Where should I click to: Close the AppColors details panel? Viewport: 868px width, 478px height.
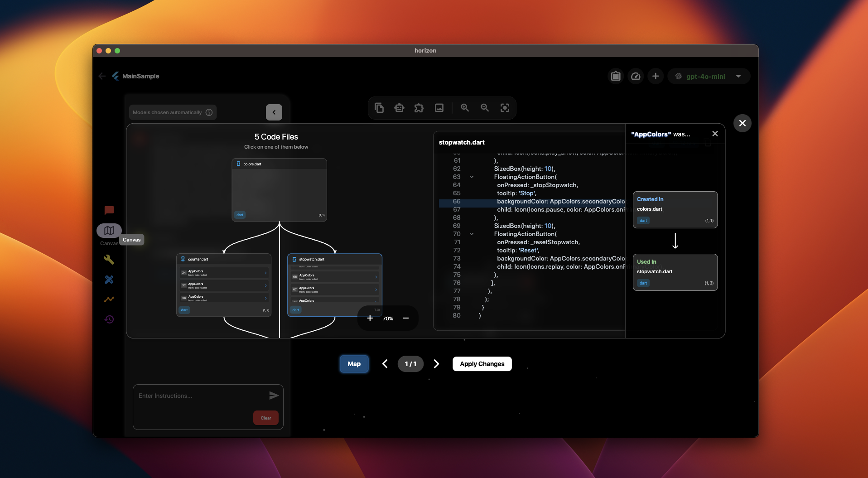point(715,134)
